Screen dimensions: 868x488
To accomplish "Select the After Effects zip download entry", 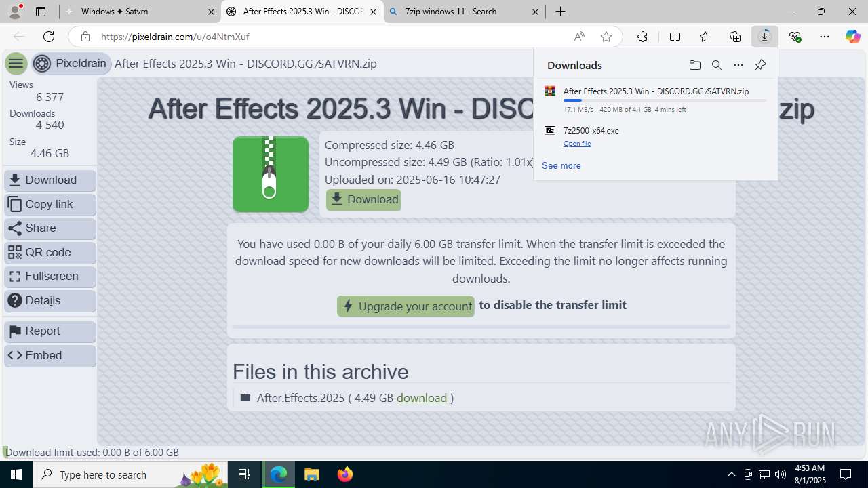I will point(656,100).
